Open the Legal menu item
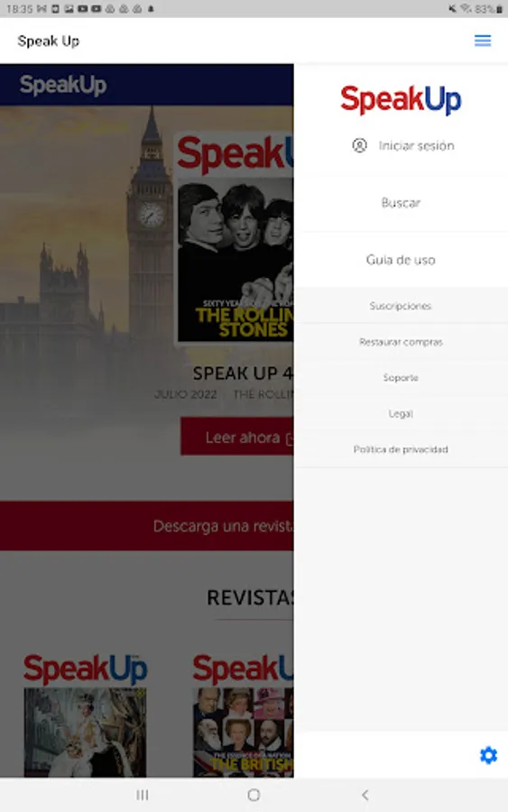508x812 pixels. click(401, 413)
